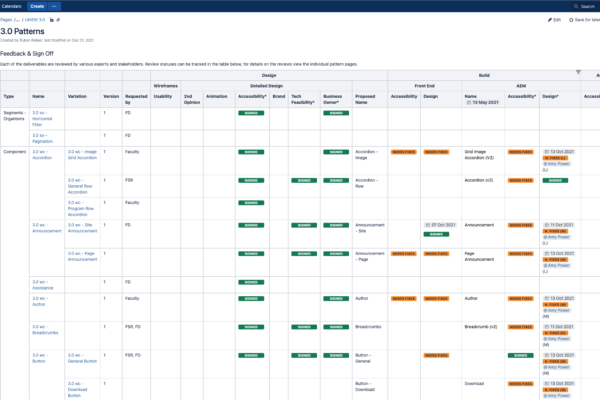The width and height of the screenshot is (600, 400).
Task: Open the 3.0 wc - Accordion page link
Action: (42, 155)
